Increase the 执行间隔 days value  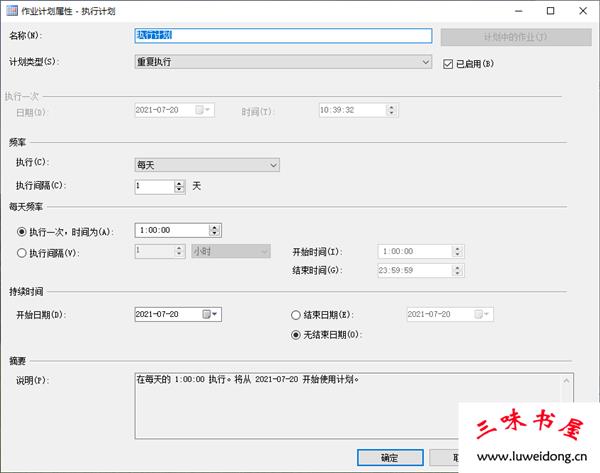tap(179, 182)
